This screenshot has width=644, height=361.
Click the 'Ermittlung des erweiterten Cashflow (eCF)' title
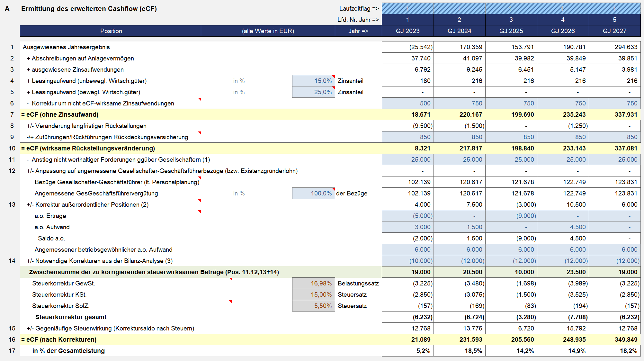coord(89,9)
